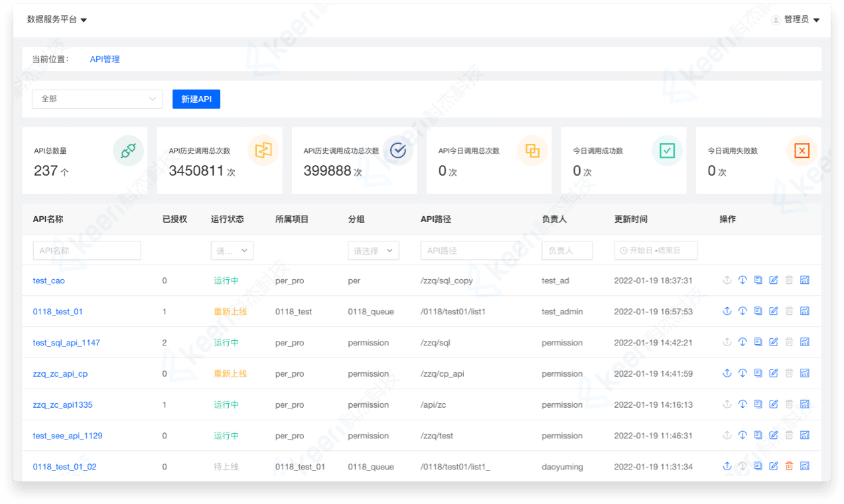
Task: Delete 0118_test_01_02 using orange trash icon
Action: [789, 466]
